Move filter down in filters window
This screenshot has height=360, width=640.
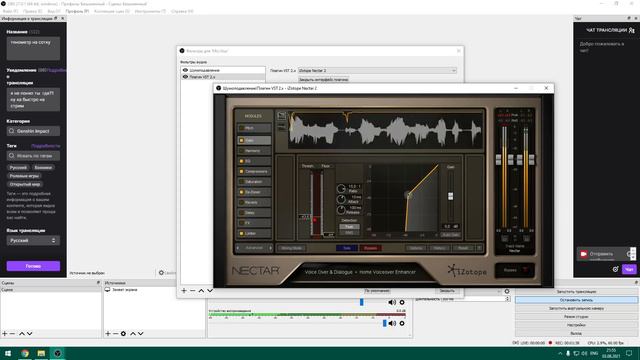tap(210, 291)
